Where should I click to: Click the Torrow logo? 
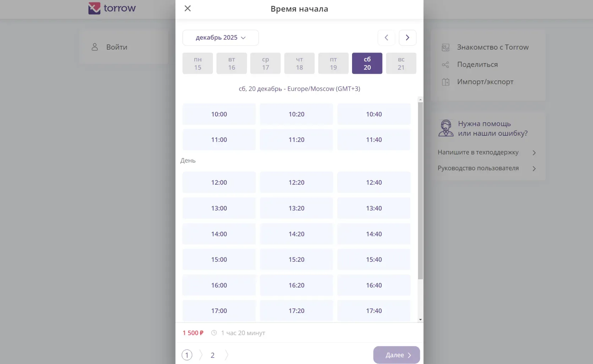click(112, 8)
